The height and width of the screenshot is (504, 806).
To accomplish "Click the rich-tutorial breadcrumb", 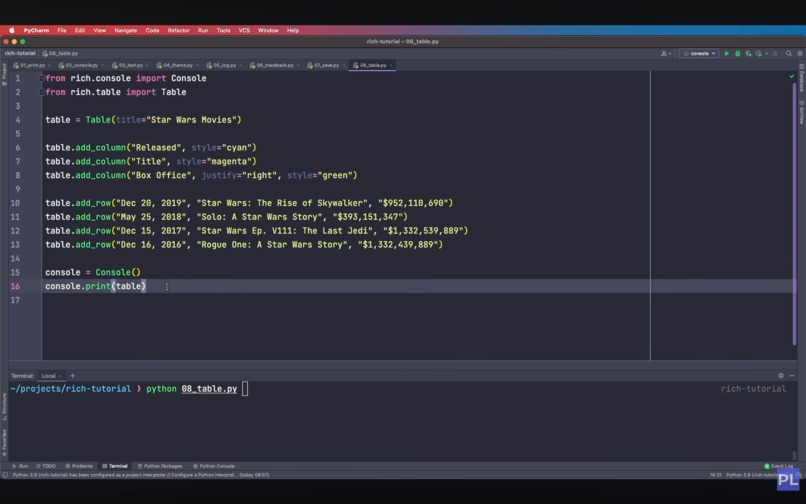I will coord(20,53).
